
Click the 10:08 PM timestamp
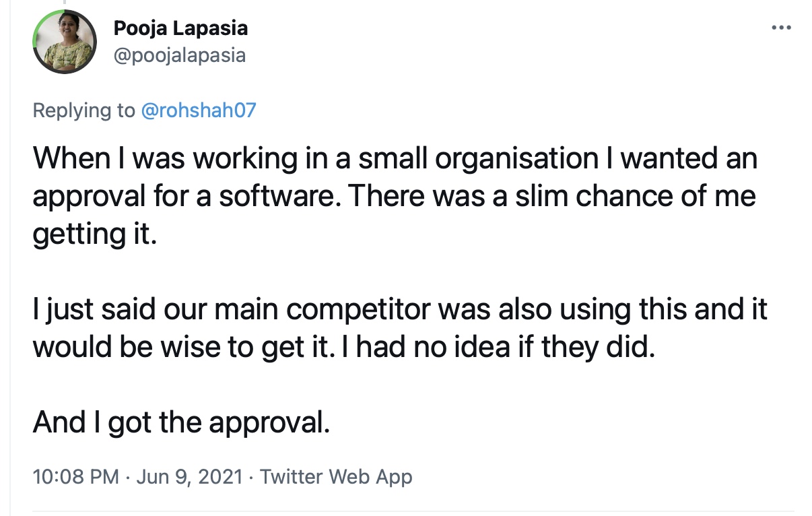point(75,477)
